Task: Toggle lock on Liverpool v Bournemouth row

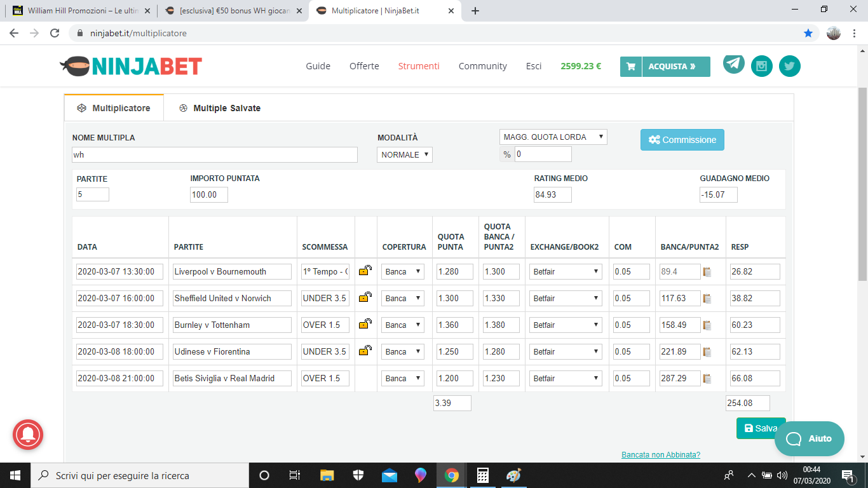Action: [x=365, y=271]
